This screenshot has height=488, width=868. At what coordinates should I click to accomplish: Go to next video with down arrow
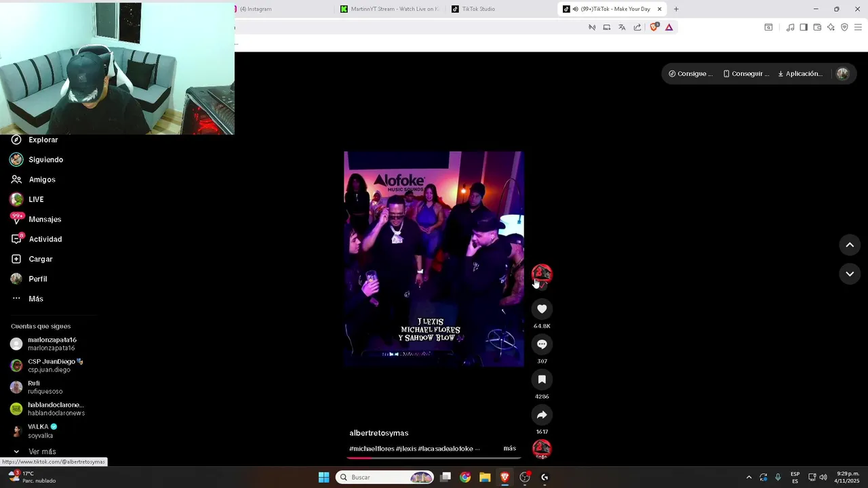[850, 274]
